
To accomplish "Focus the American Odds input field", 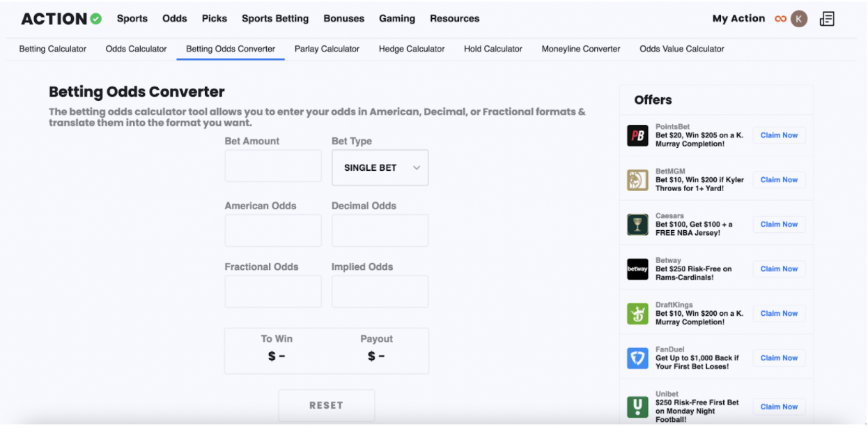I will (273, 231).
